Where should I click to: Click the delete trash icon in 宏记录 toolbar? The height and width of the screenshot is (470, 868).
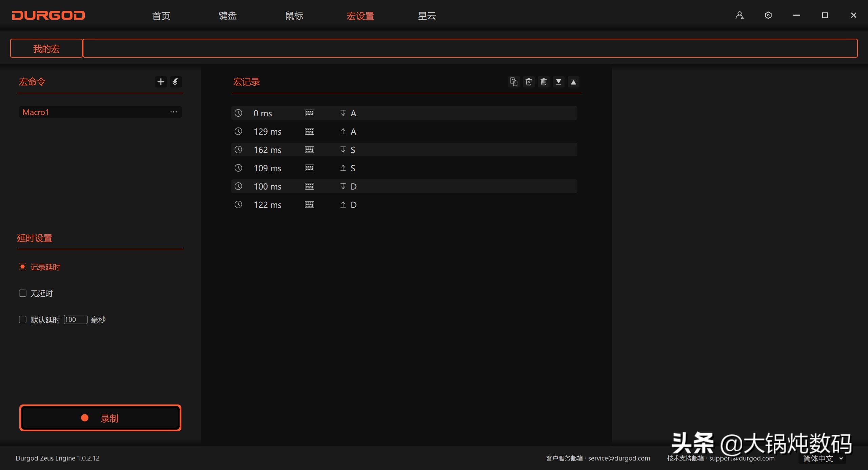(544, 82)
